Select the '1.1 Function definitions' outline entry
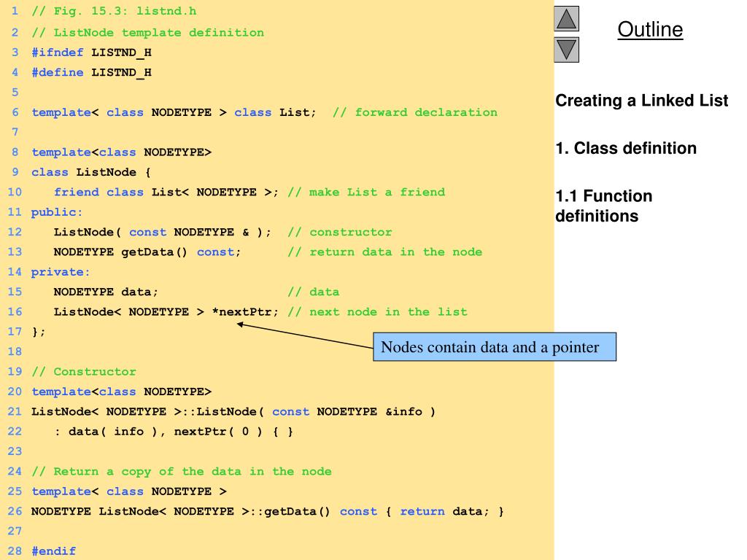 603,206
